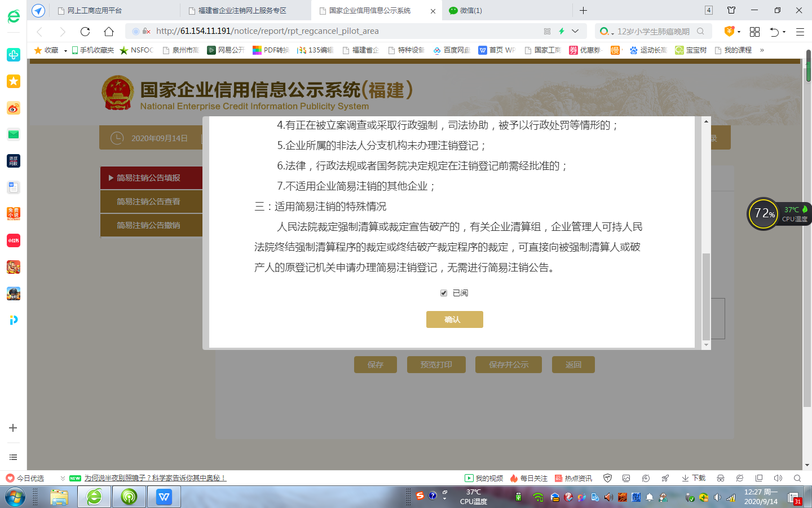This screenshot has width=812, height=508.
Task: Open 百度网盘 bookmark
Action: [452, 50]
